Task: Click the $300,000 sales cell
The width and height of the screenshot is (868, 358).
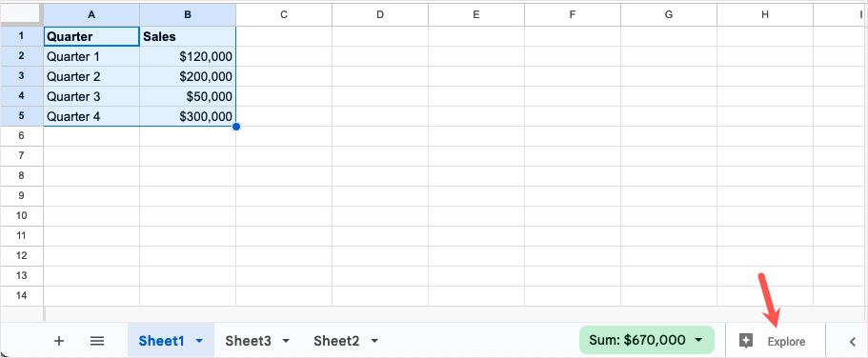Action: coord(188,116)
